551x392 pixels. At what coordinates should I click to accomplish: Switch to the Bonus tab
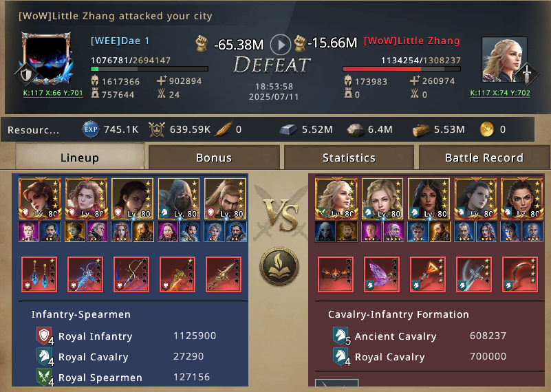(x=214, y=157)
